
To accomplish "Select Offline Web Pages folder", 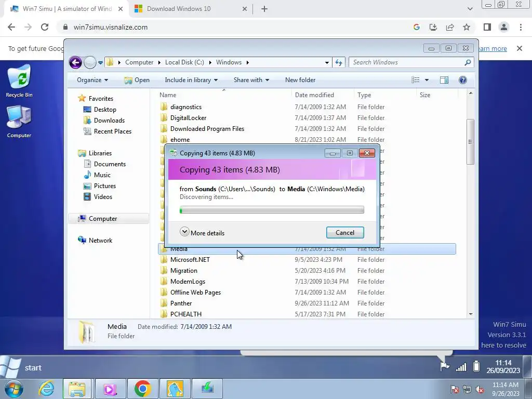I will (195, 292).
